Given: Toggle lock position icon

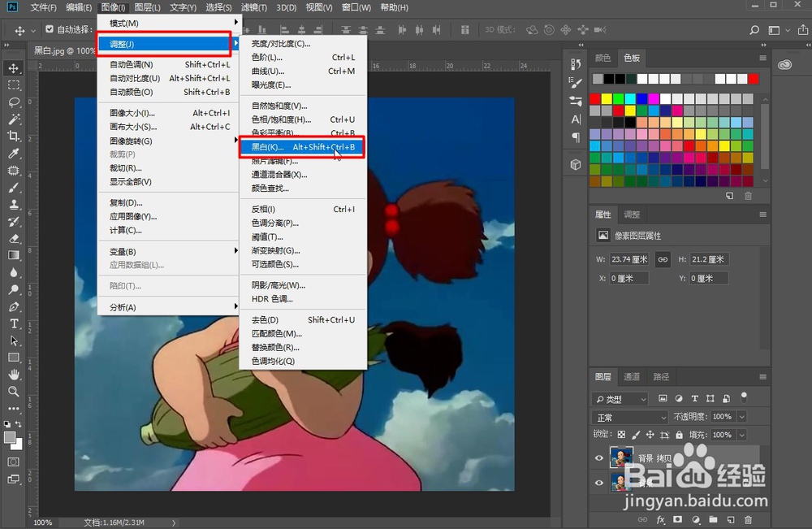Looking at the screenshot, I should [x=650, y=435].
